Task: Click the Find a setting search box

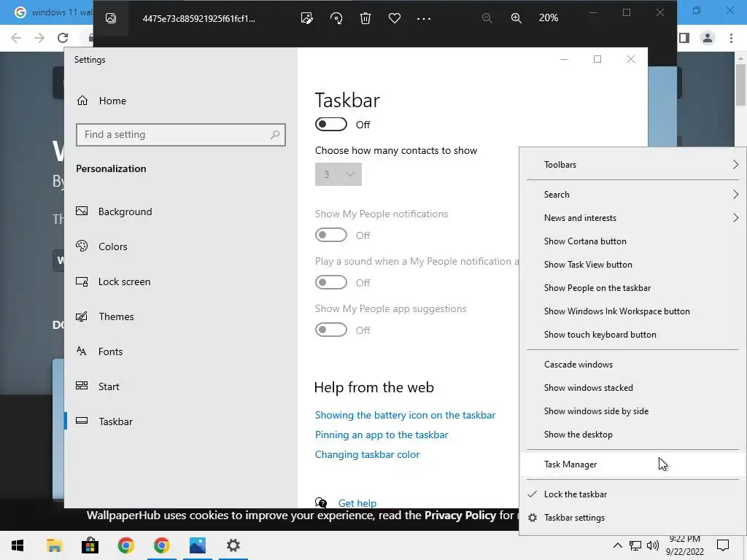Action: 181,135
